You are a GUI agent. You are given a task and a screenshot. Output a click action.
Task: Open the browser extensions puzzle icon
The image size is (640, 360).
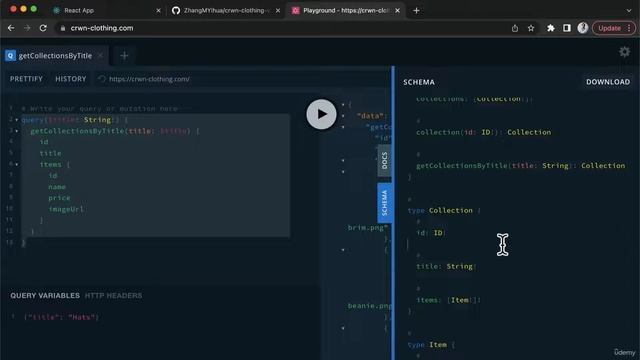point(551,28)
